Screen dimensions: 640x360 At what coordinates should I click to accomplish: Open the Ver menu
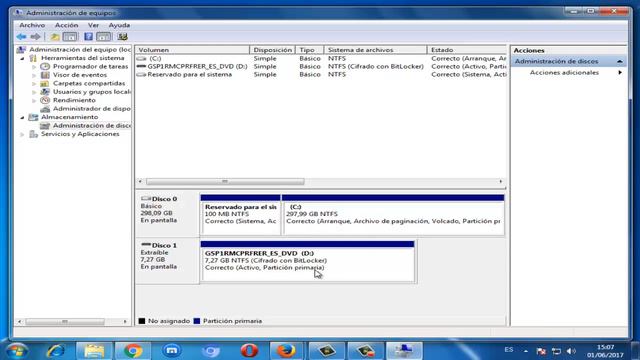pos(93,25)
